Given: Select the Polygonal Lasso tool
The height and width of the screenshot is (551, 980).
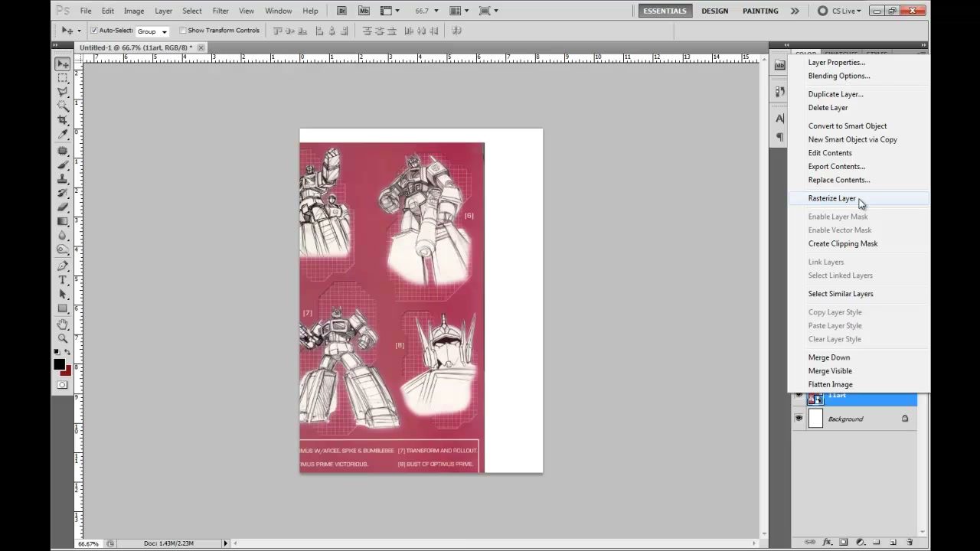Looking at the screenshot, I should click(63, 92).
